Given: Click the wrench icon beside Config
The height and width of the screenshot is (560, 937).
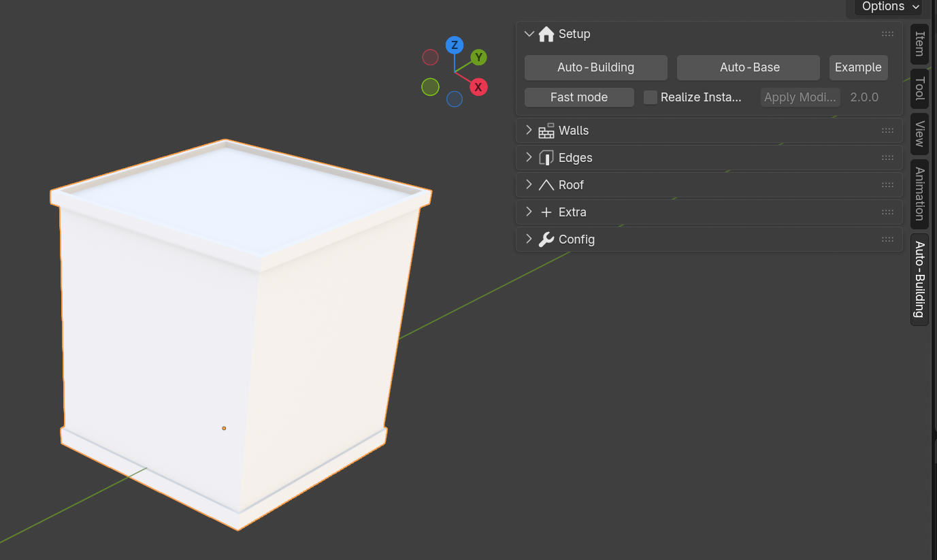Looking at the screenshot, I should click(546, 240).
